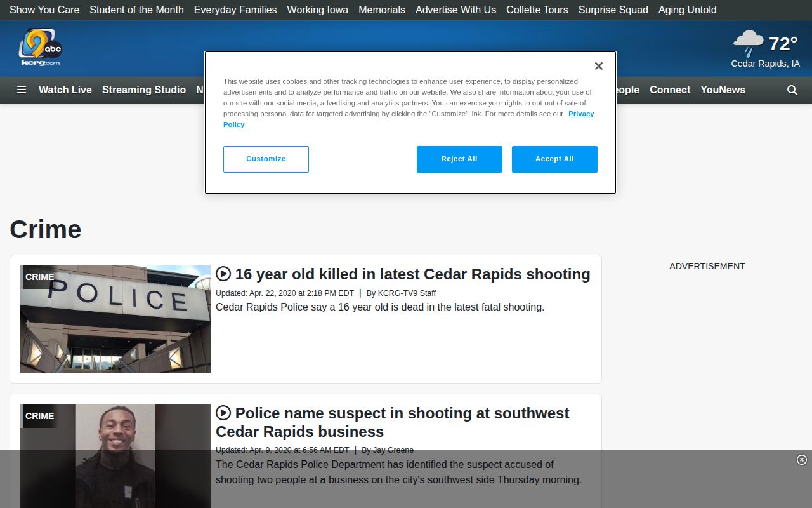
Task: Dismiss the bottom ad overlay
Action: pos(801,460)
